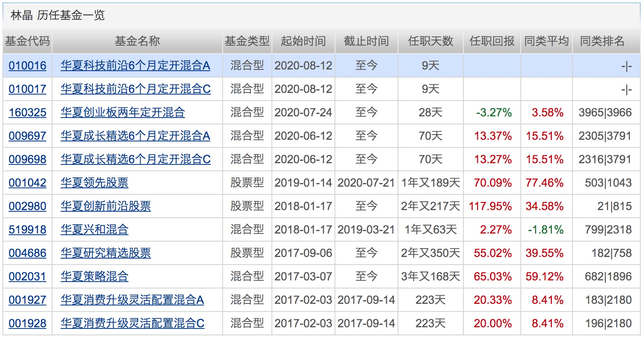
Task: Select ranking 682|1896
Action: click(608, 276)
